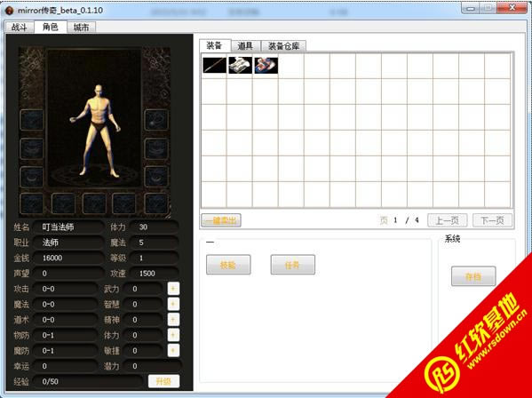Viewport: 532px width, 398px height.
Task: Switch to the 战斗 tab
Action: pyautogui.click(x=20, y=28)
